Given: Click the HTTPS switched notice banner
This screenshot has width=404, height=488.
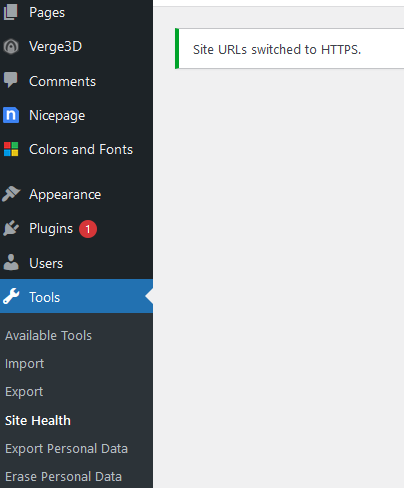Looking at the screenshot, I should point(289,49).
